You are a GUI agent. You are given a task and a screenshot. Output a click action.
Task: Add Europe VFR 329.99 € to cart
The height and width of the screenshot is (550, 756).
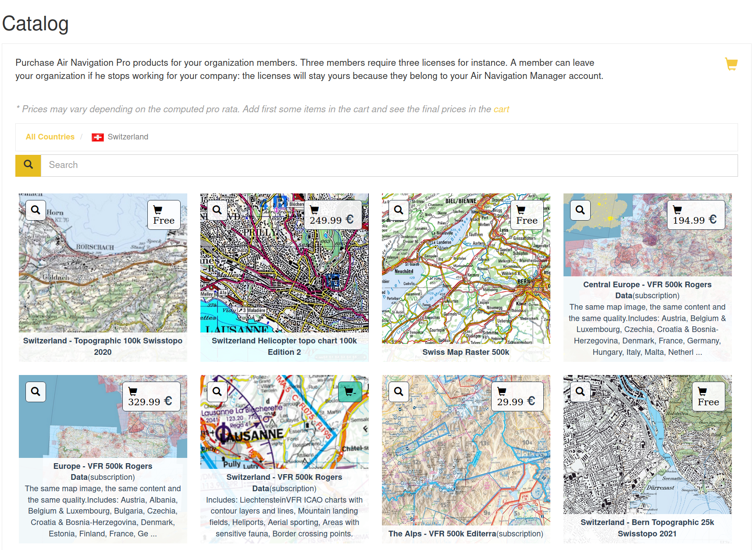(x=152, y=396)
